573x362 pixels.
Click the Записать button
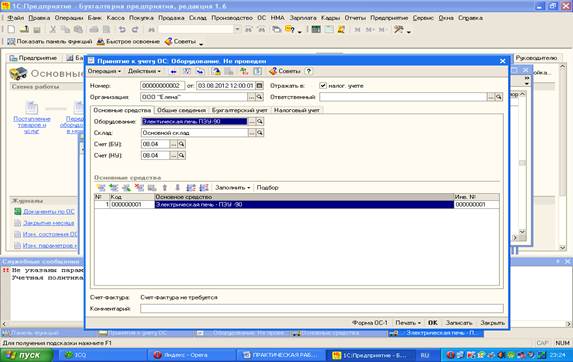pos(459,323)
